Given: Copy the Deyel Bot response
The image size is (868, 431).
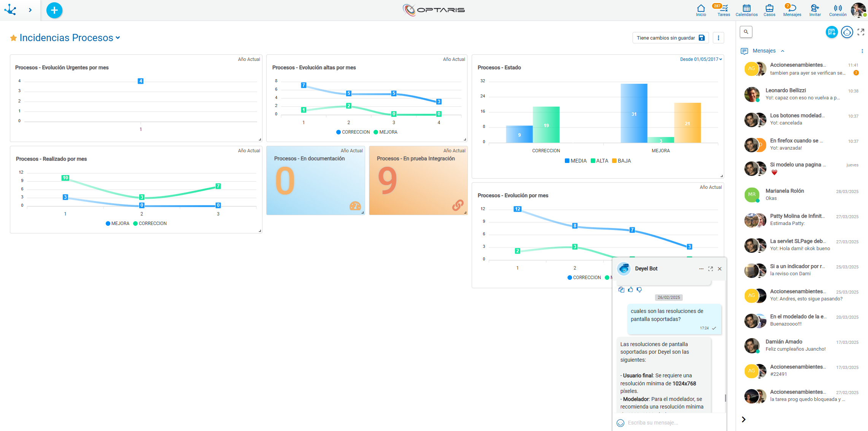Looking at the screenshot, I should click(x=621, y=290).
